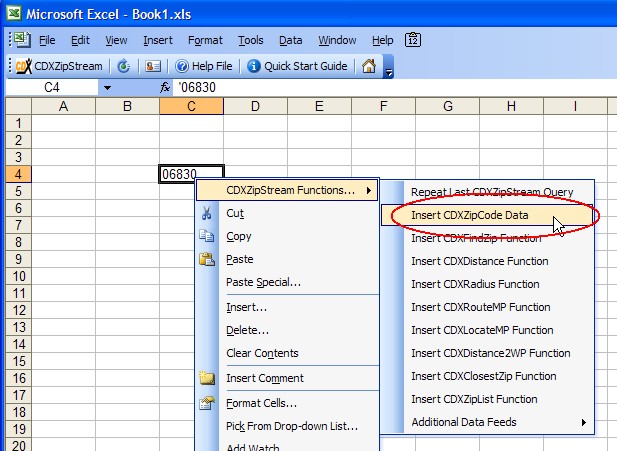Click the license card toolbar icon
The width and height of the screenshot is (617, 451).
[153, 66]
